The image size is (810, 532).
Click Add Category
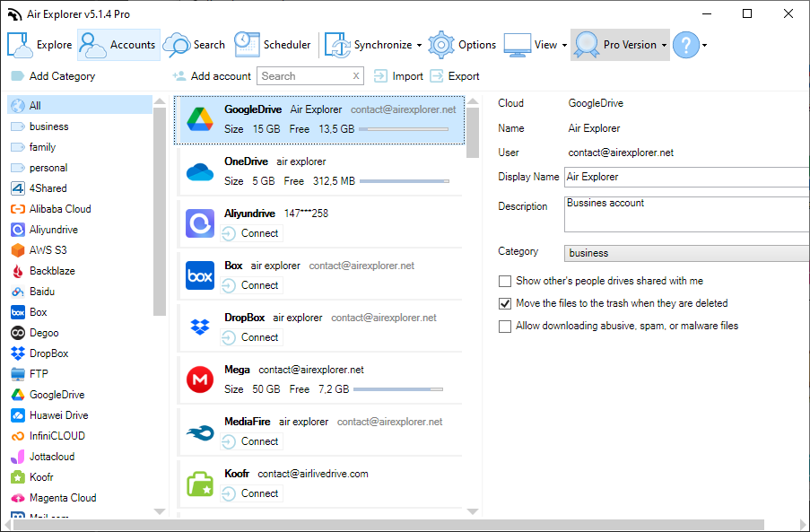[x=53, y=76]
